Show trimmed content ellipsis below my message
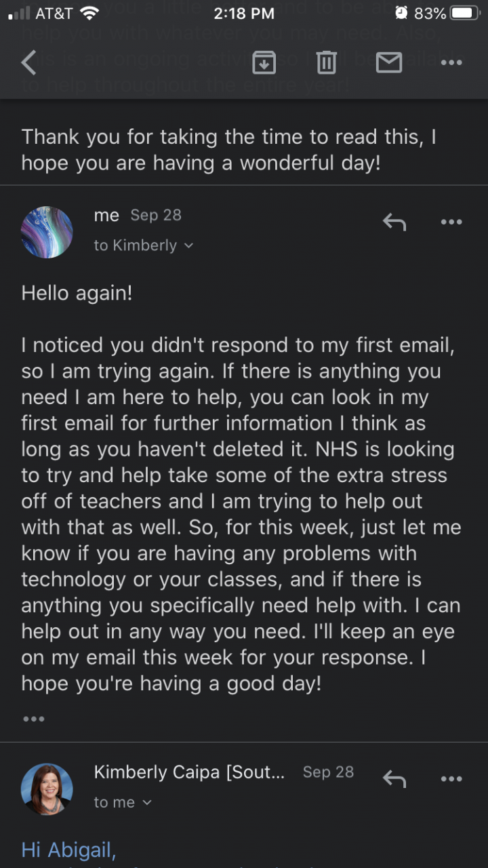488x868 pixels. pos(33,719)
